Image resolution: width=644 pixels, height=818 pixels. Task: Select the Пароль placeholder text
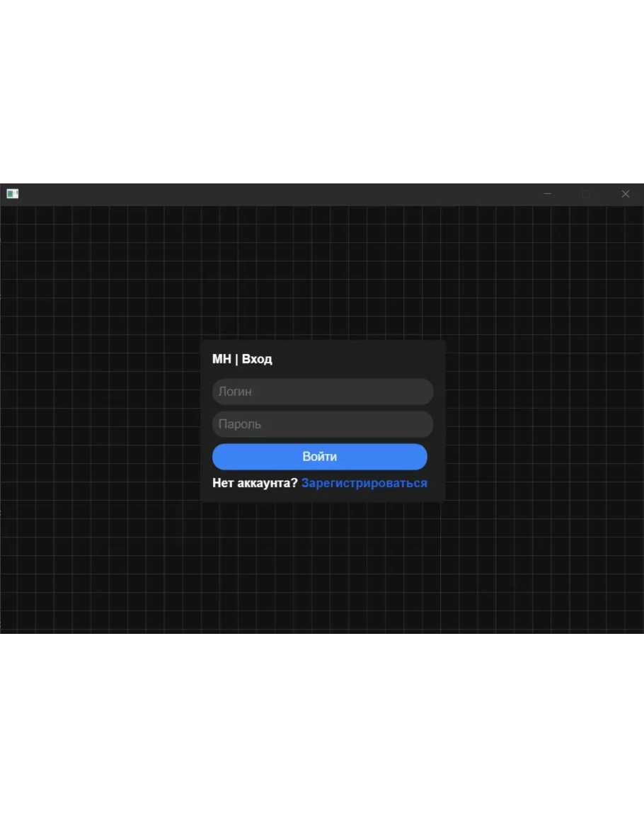coord(239,424)
